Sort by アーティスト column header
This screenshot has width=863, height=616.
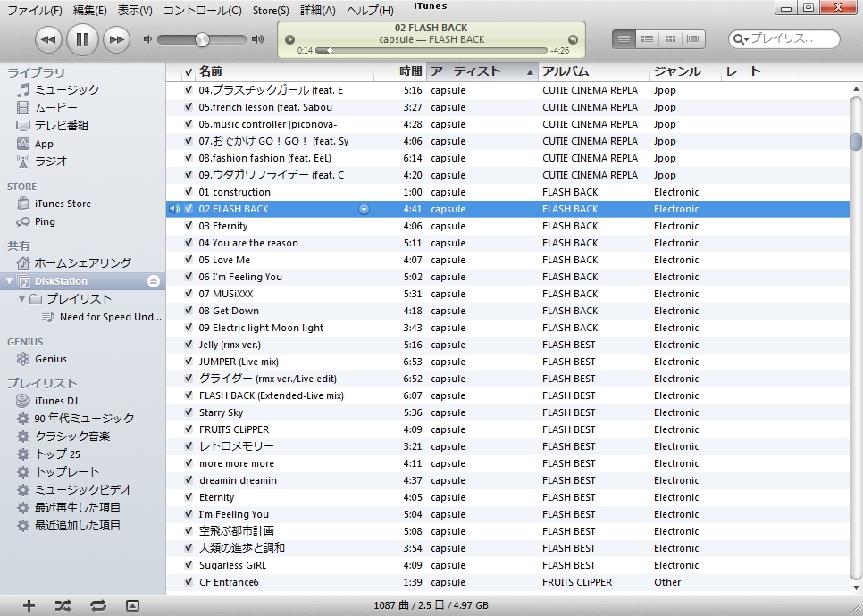pyautogui.click(x=482, y=71)
